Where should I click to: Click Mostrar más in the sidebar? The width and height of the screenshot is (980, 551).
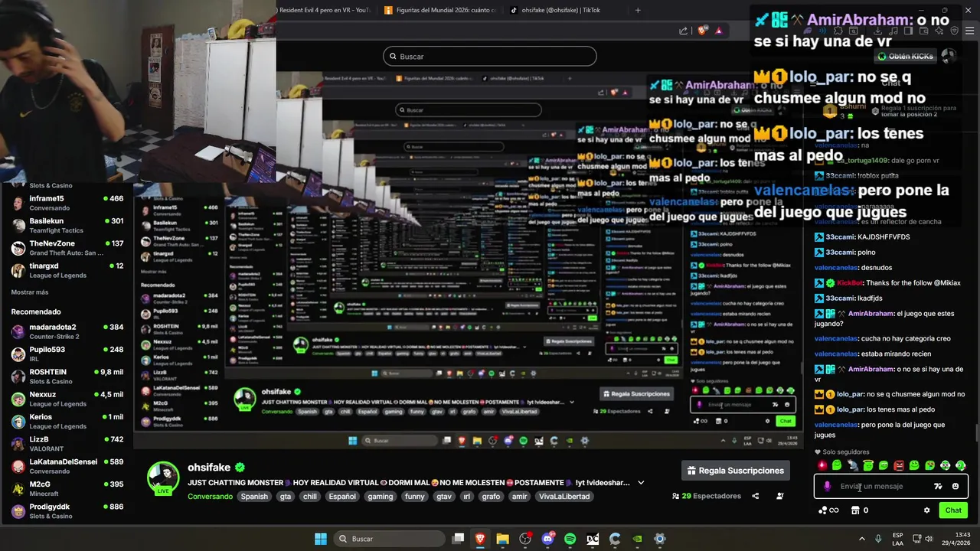point(30,292)
